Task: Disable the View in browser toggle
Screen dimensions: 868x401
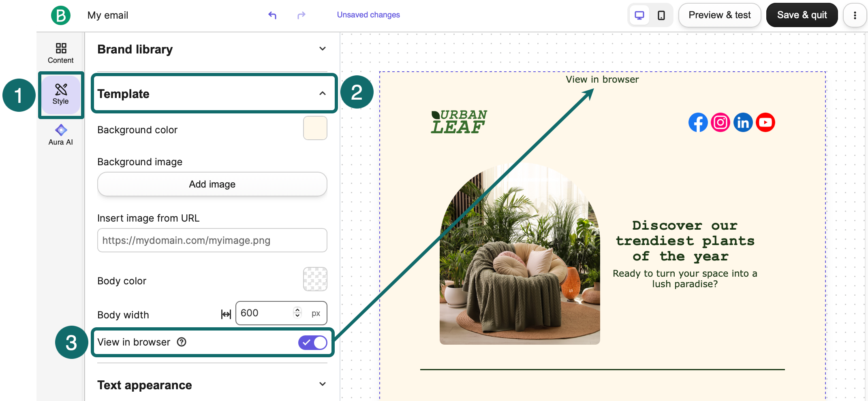Action: (312, 342)
